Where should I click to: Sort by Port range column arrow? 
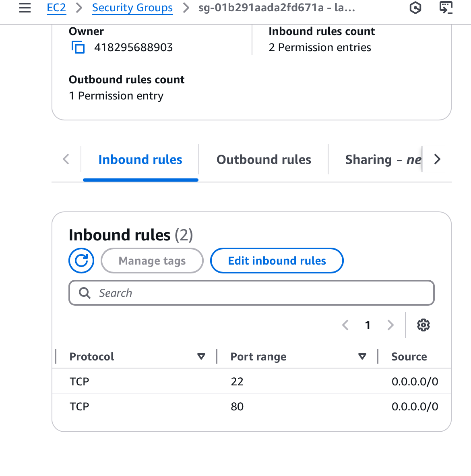362,356
